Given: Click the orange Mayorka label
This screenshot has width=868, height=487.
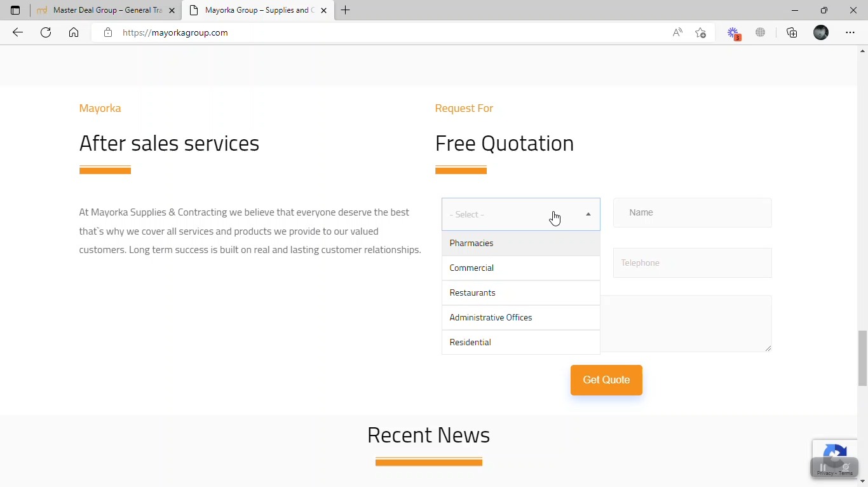Looking at the screenshot, I should (x=100, y=108).
